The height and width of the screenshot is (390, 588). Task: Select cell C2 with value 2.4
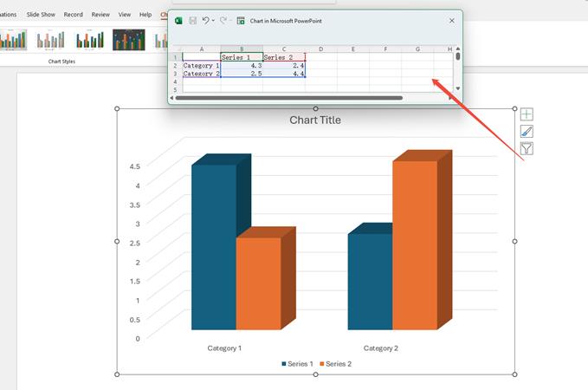pos(284,65)
